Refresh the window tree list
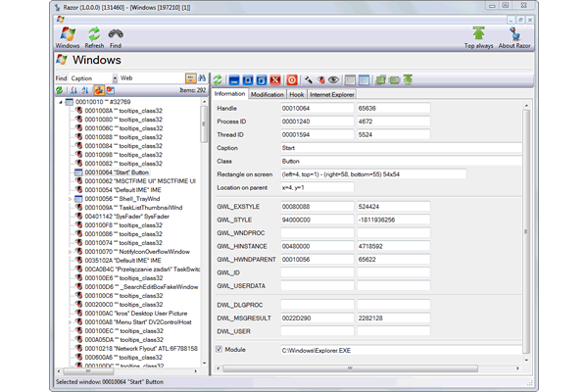 [x=60, y=90]
